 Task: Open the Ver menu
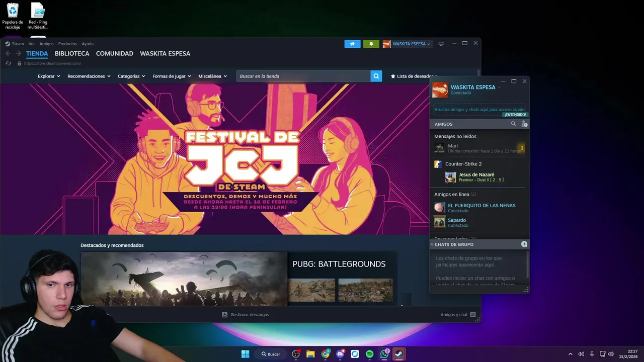pyautogui.click(x=32, y=44)
